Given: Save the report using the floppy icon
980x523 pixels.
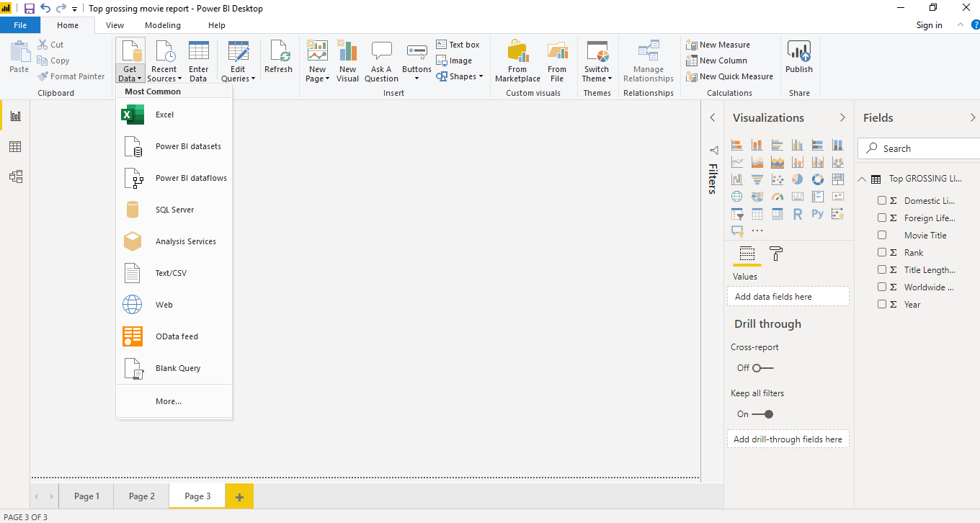Looking at the screenshot, I should click(30, 9).
